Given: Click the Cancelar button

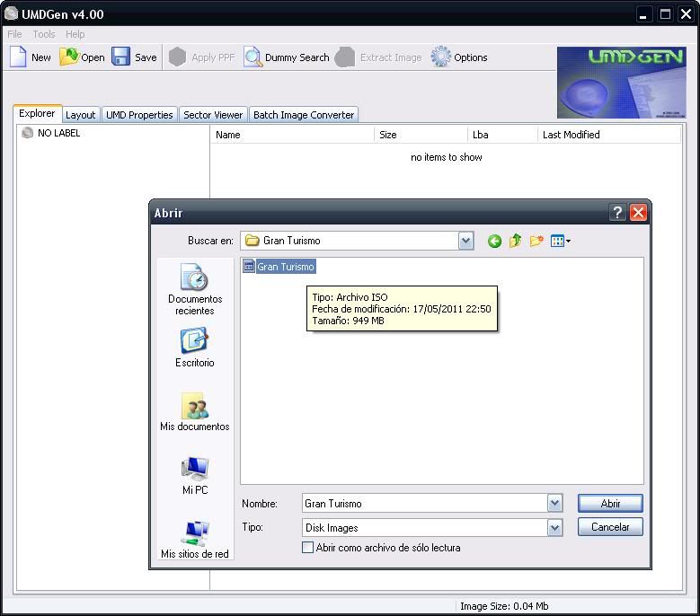Looking at the screenshot, I should click(610, 527).
